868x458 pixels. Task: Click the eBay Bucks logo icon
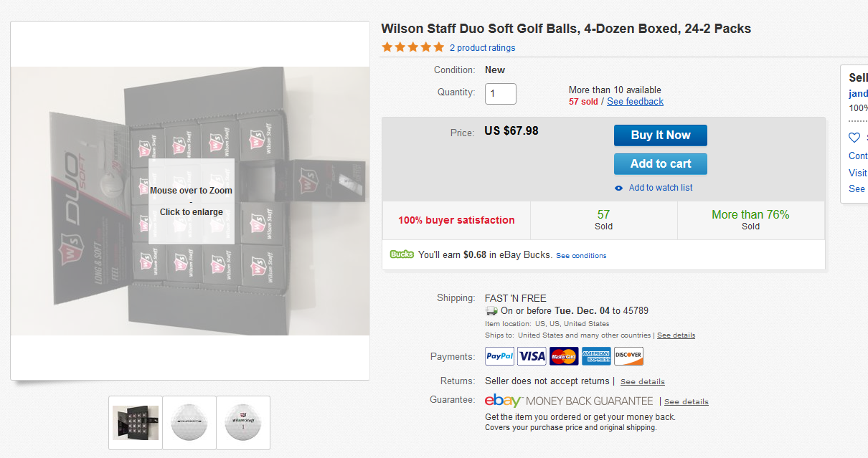(402, 254)
